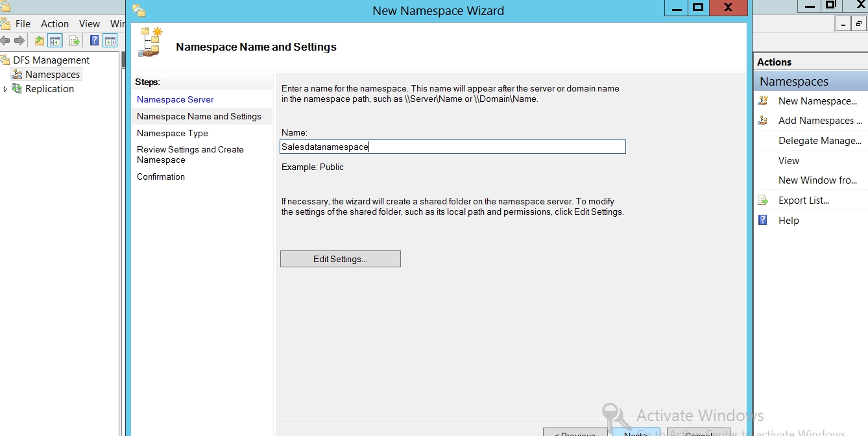Image resolution: width=868 pixels, height=436 pixels.
Task: Click the Edit Settings button
Action: [340, 259]
